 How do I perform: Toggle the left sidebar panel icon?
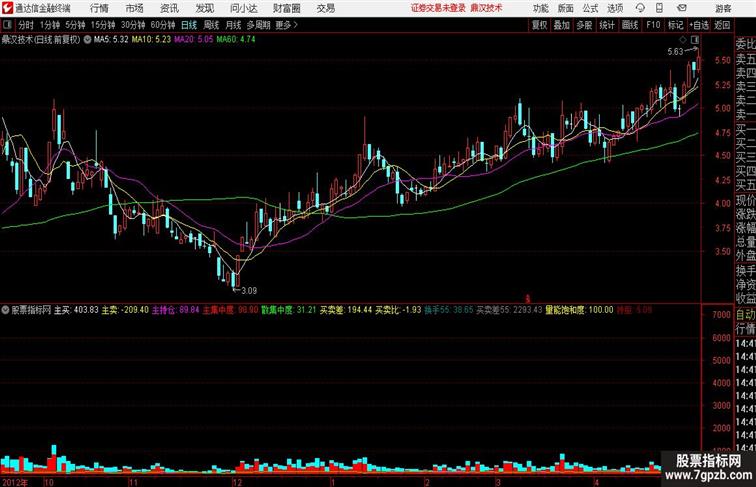(x=7, y=25)
